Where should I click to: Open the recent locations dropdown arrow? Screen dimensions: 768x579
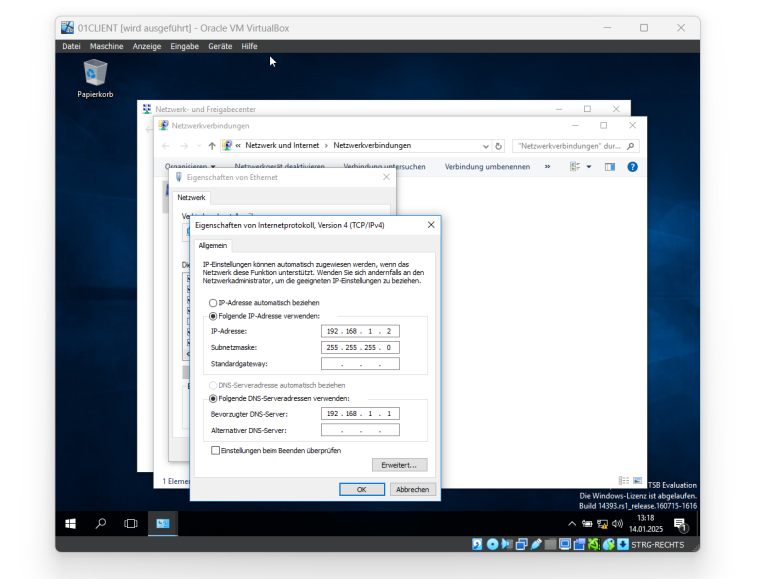[199, 146]
